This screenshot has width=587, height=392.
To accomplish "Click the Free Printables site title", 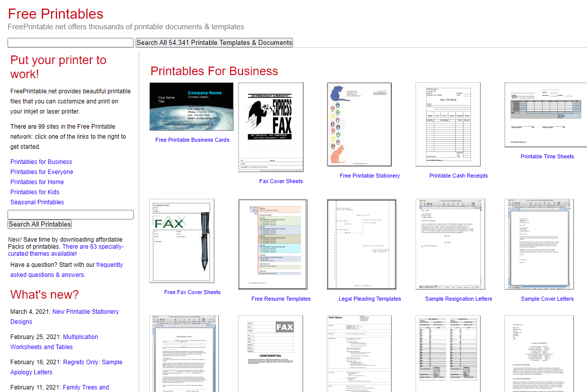I will (x=55, y=14).
